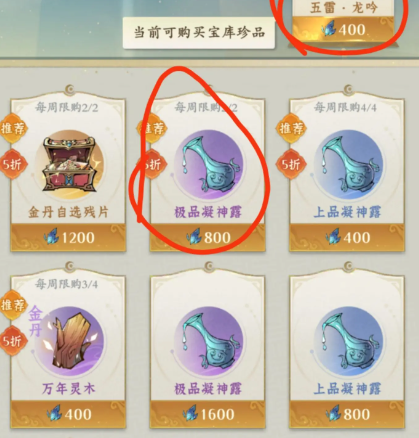Click the 每周限购4/4 label on 上品凝神露
The height and width of the screenshot is (438, 419).
pos(345,107)
